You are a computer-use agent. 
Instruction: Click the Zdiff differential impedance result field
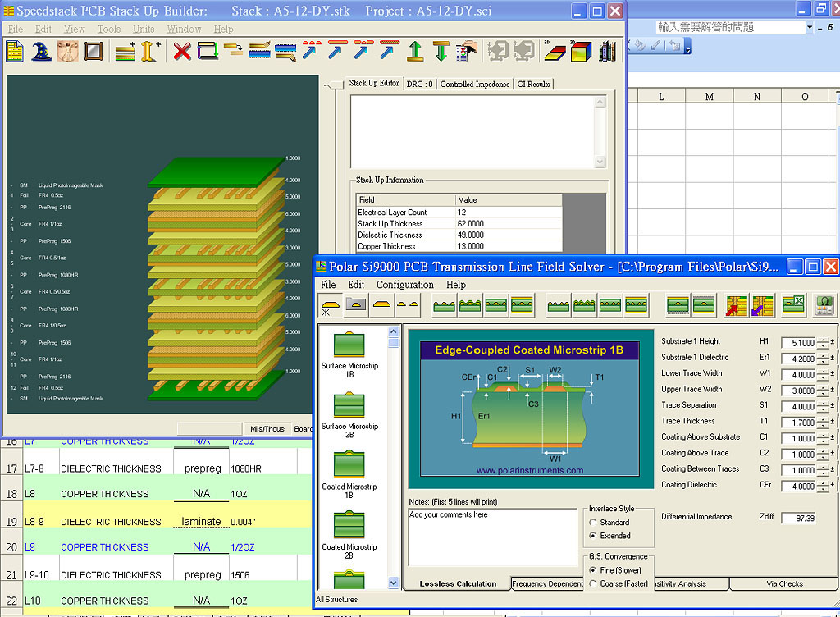tap(798, 519)
